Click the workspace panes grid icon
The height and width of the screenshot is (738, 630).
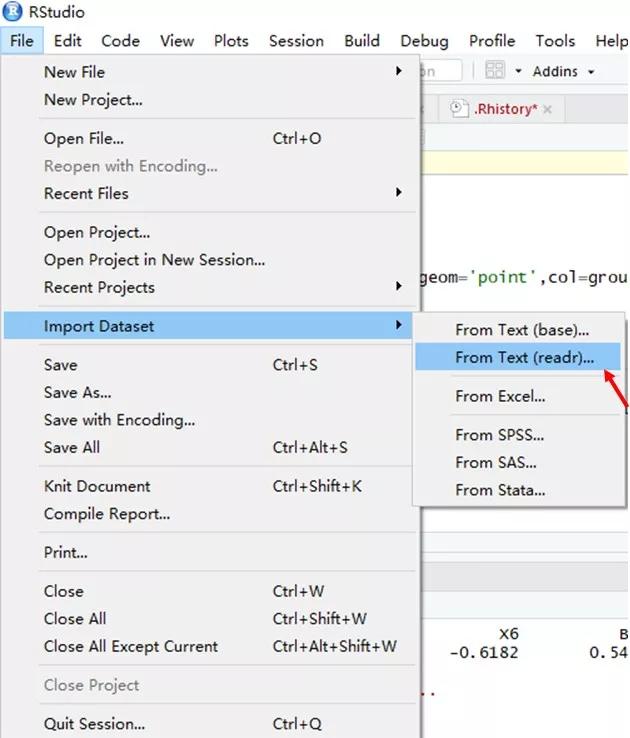click(494, 71)
